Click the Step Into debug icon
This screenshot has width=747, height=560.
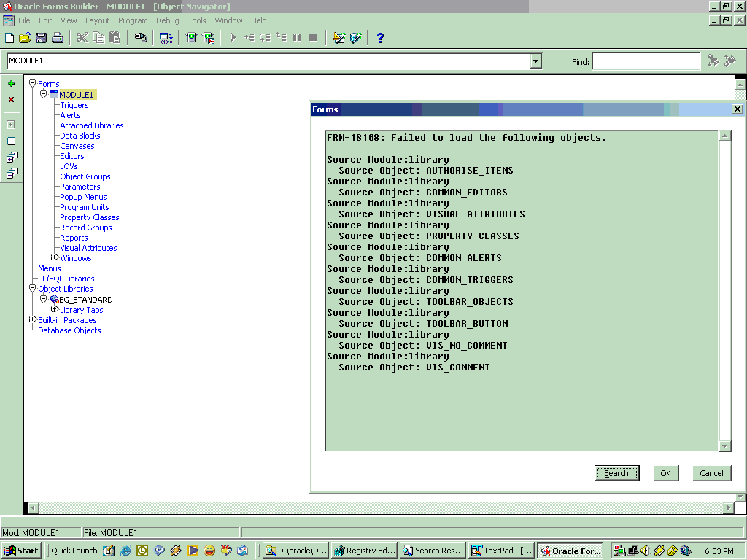[x=249, y=38]
